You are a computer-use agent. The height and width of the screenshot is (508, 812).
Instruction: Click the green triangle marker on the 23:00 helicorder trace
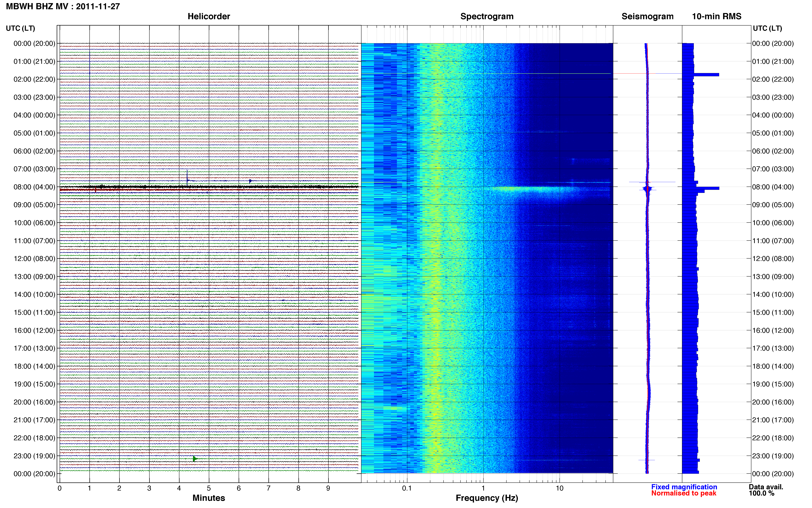[195, 459]
